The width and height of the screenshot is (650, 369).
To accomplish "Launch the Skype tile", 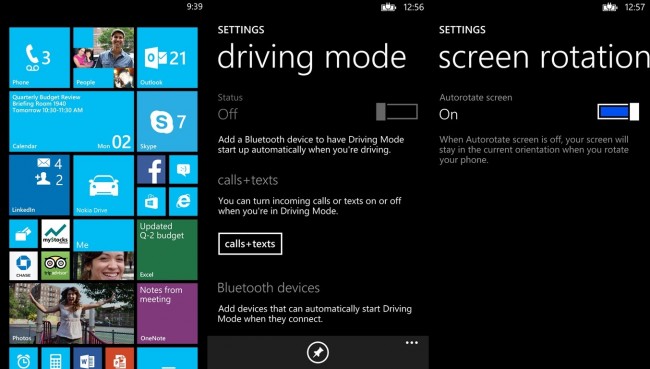I will pos(167,121).
